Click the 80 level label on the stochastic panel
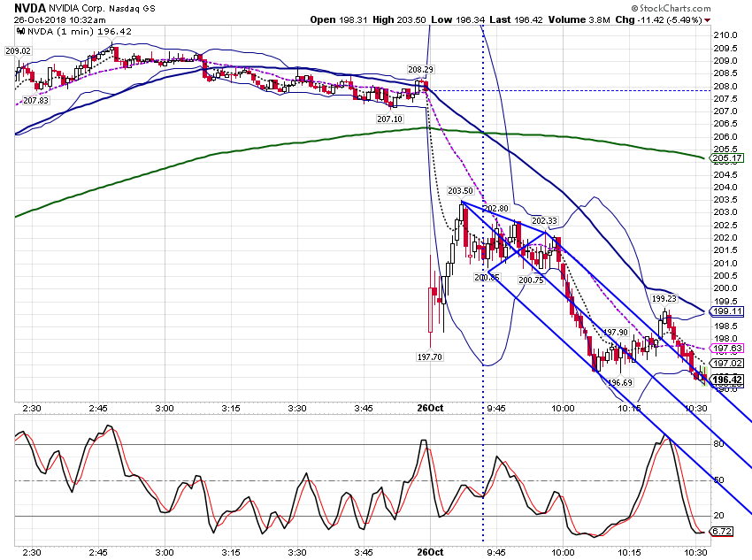 pos(719,444)
